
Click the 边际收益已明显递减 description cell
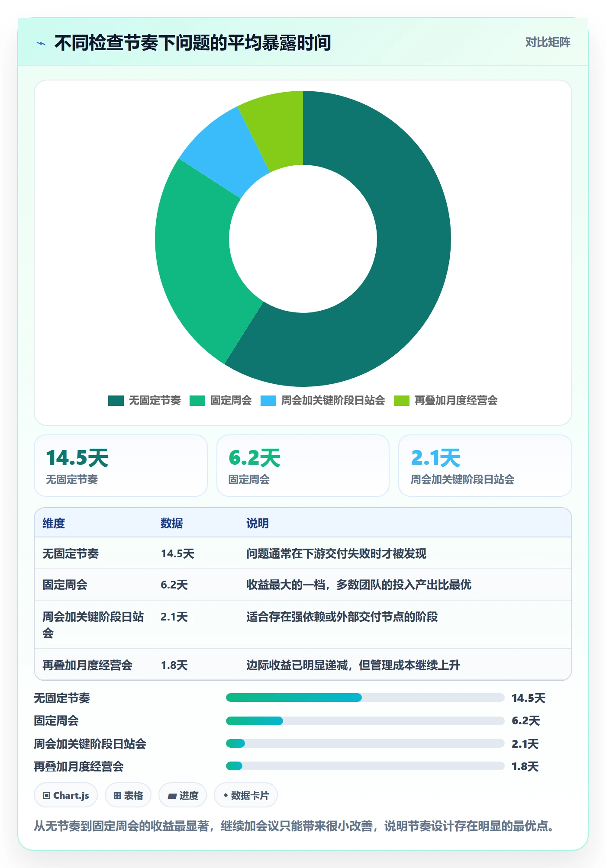click(x=353, y=665)
